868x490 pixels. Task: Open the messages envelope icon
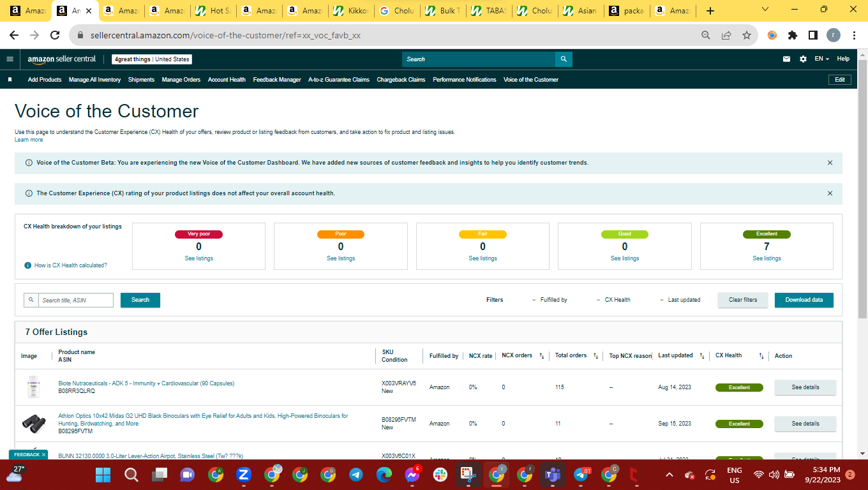[x=787, y=59]
